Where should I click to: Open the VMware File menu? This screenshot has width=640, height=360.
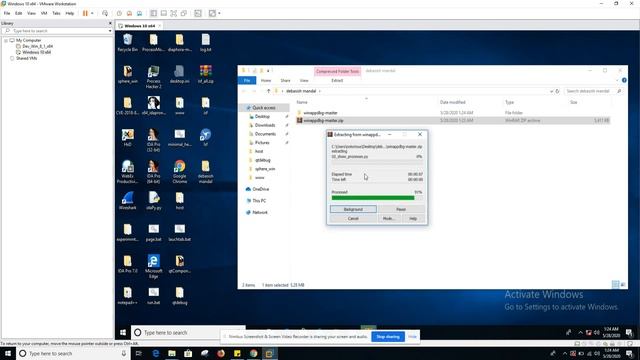point(7,13)
